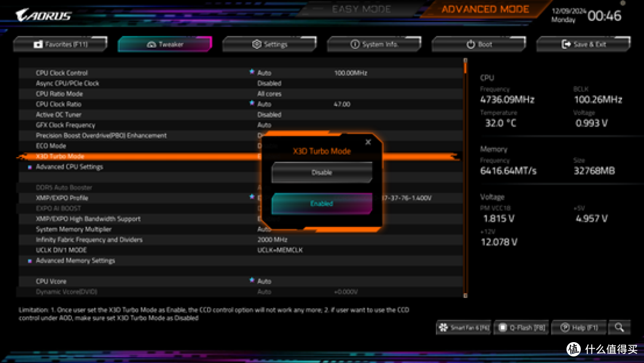
Task: Click the search magnifier icon
Action: pos(620,328)
